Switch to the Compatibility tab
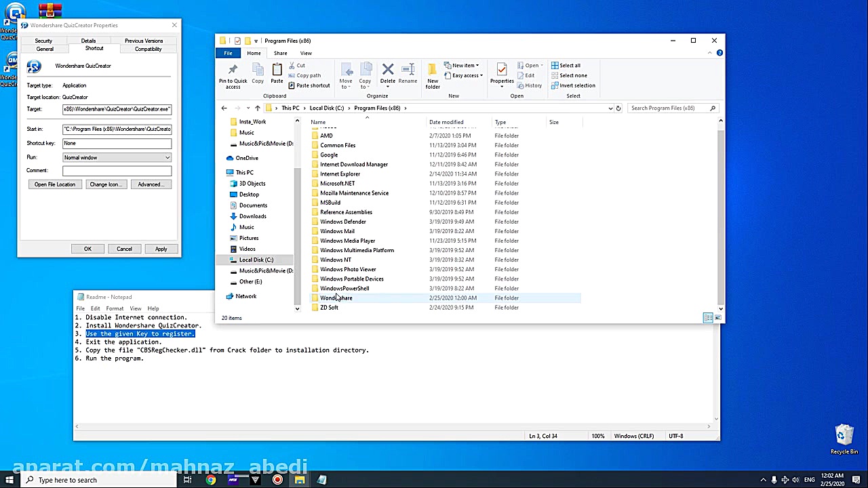 148,49
